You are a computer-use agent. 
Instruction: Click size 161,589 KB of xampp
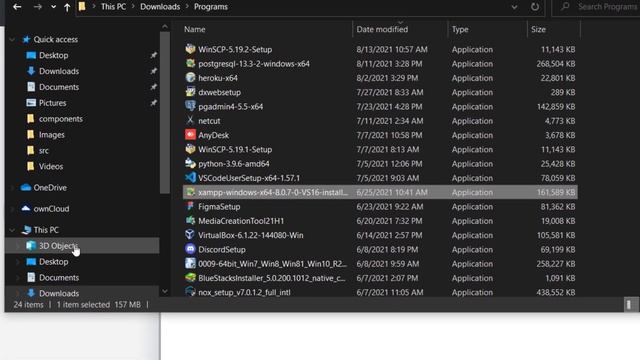click(556, 192)
